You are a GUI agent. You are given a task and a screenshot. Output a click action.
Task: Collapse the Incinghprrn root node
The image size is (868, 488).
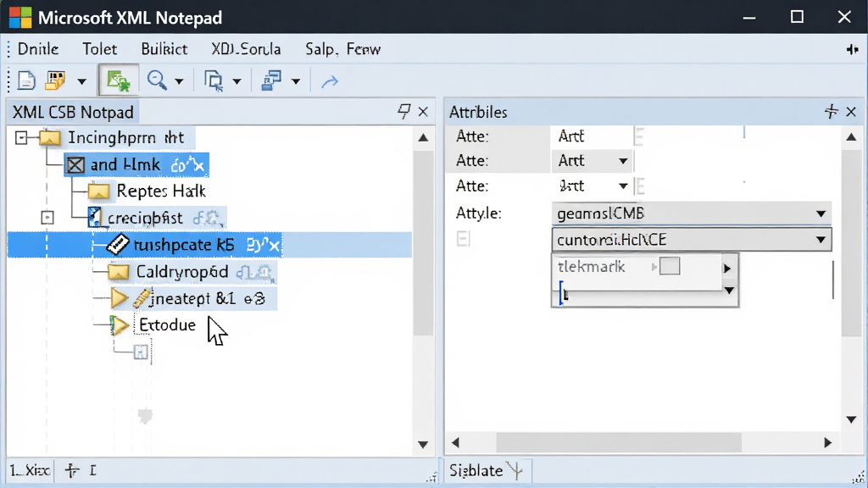[x=21, y=138]
